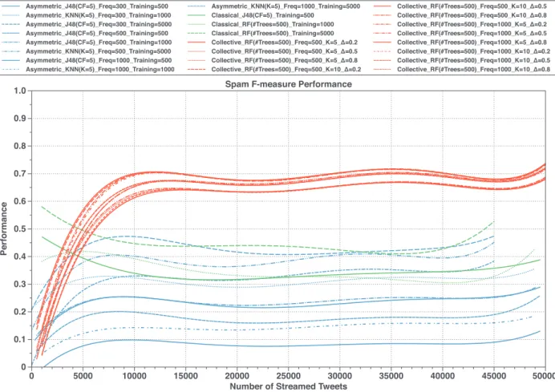This screenshot has width=555, height=392.
Task: Click legend label Asymmetric_J48(CF=5)_Freq=500_Training=500
Action: click(x=97, y=33)
